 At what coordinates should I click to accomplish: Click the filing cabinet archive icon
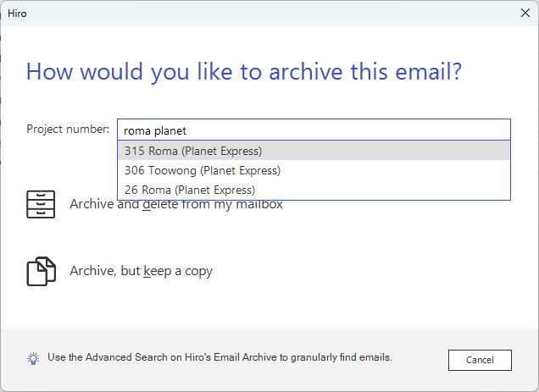tap(41, 204)
